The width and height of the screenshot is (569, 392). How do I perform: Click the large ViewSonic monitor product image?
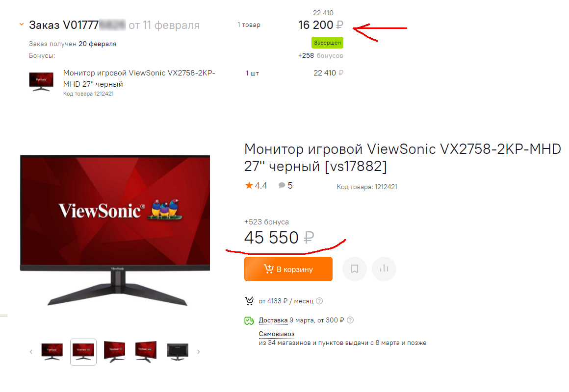pyautogui.click(x=115, y=230)
